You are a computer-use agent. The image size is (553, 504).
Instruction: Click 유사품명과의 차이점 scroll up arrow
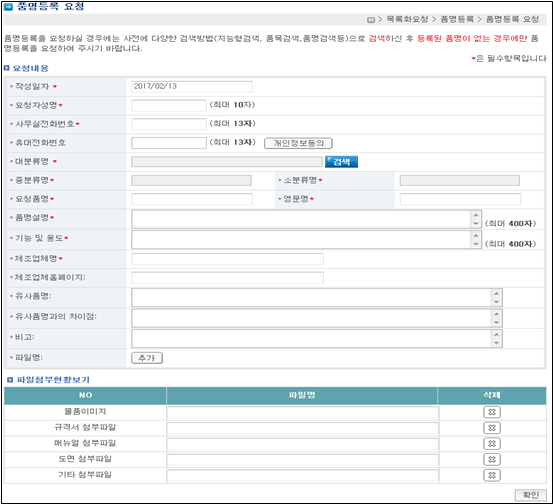tap(497, 314)
